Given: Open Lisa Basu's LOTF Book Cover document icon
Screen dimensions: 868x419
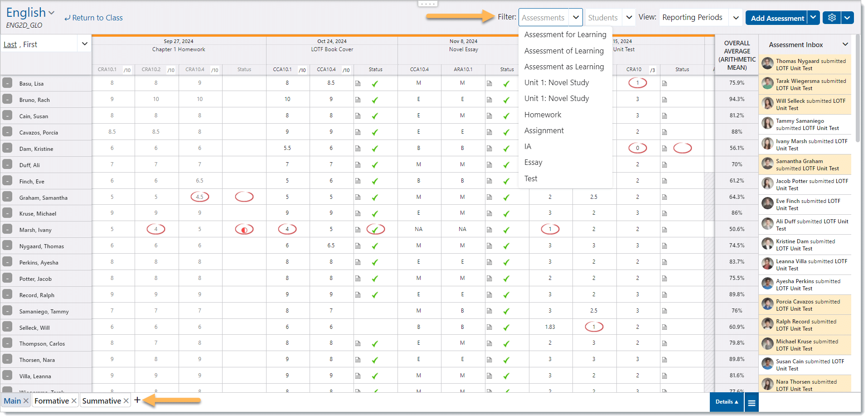Looking at the screenshot, I should pyautogui.click(x=358, y=83).
